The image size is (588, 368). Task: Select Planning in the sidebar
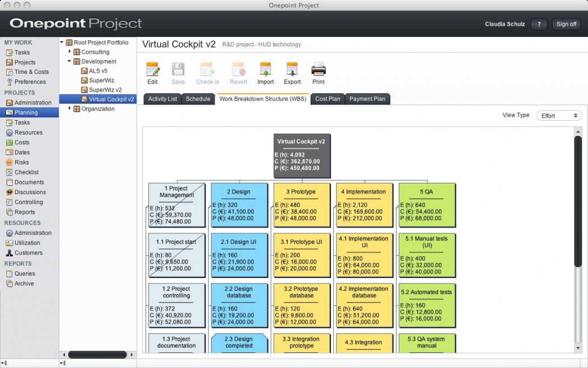tap(29, 112)
